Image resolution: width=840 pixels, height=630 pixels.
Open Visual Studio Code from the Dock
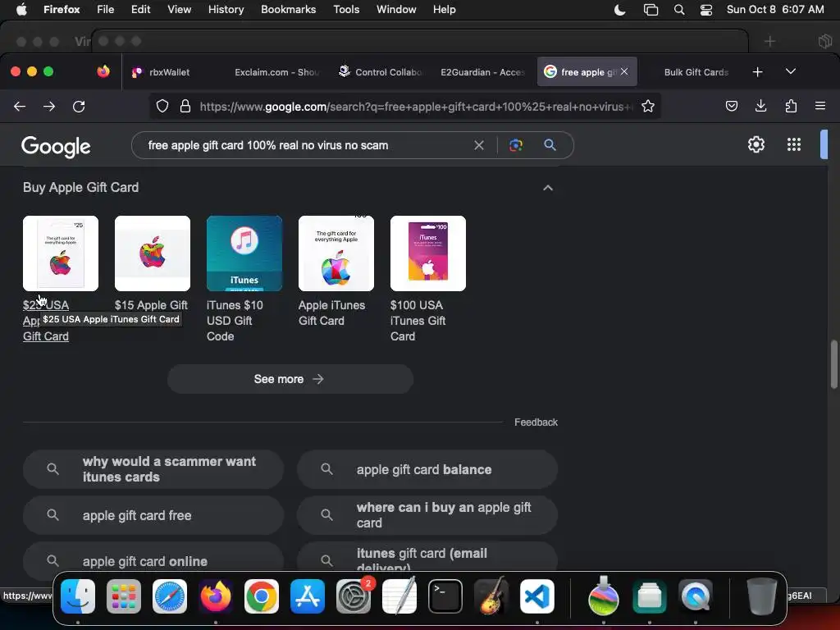537,596
